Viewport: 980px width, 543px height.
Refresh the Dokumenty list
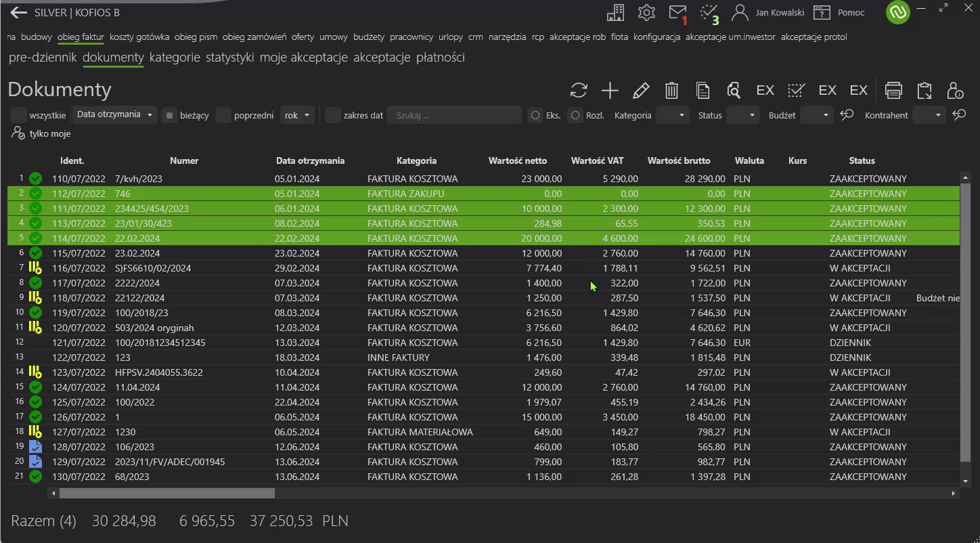point(579,90)
